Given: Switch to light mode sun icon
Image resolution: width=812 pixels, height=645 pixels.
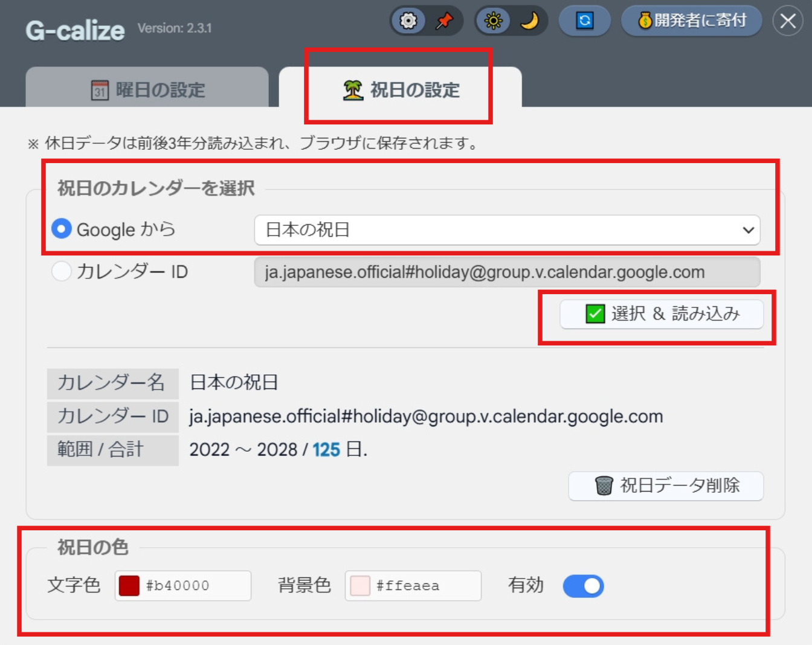Looking at the screenshot, I should [494, 21].
